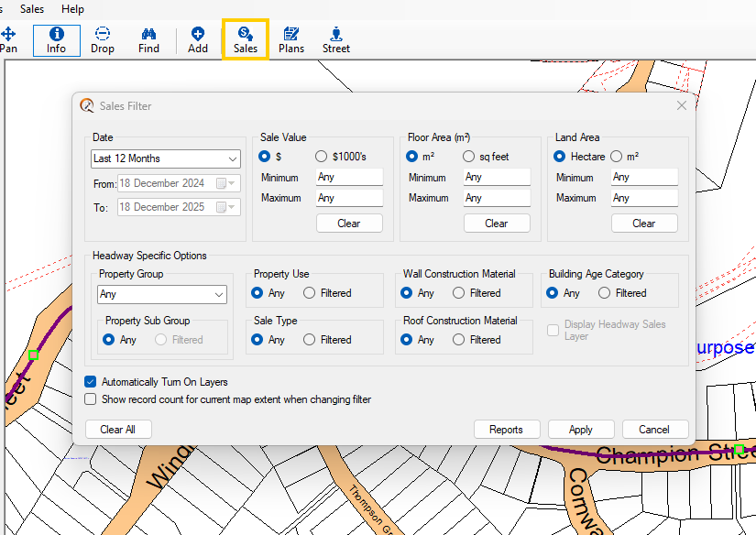Enable show record count for map extent

point(91,399)
